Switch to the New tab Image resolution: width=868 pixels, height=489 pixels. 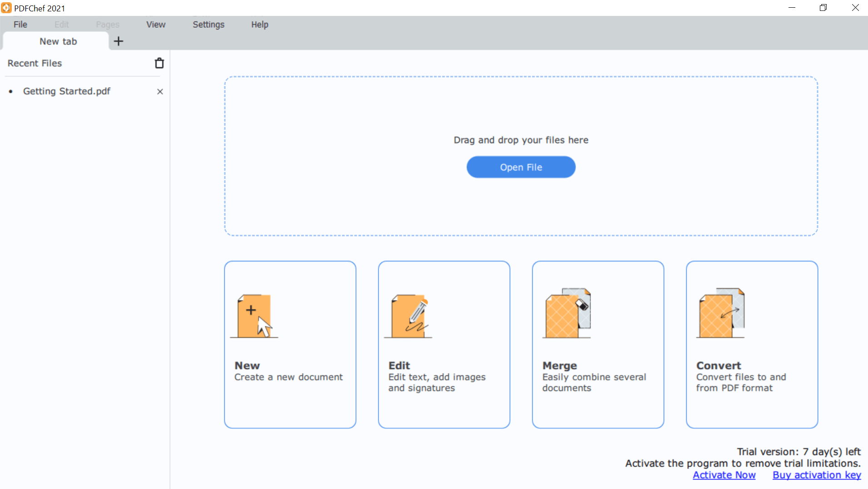(x=58, y=41)
